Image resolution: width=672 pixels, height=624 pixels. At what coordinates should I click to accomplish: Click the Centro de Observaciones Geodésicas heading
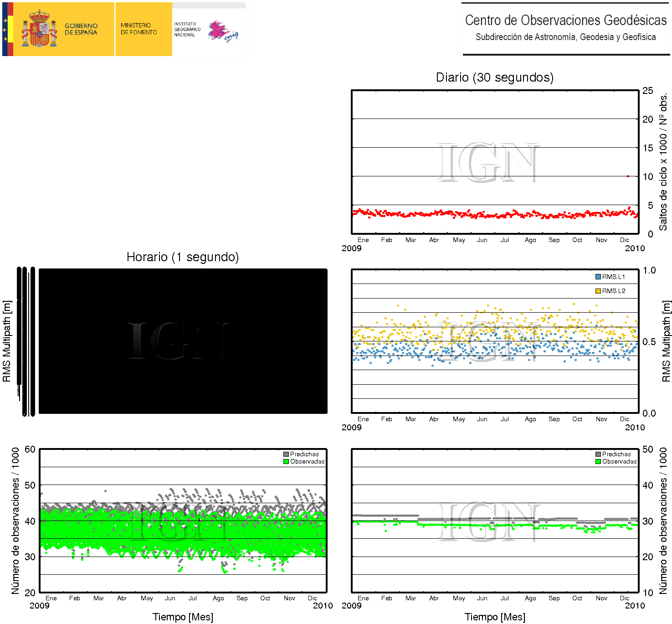565,21
